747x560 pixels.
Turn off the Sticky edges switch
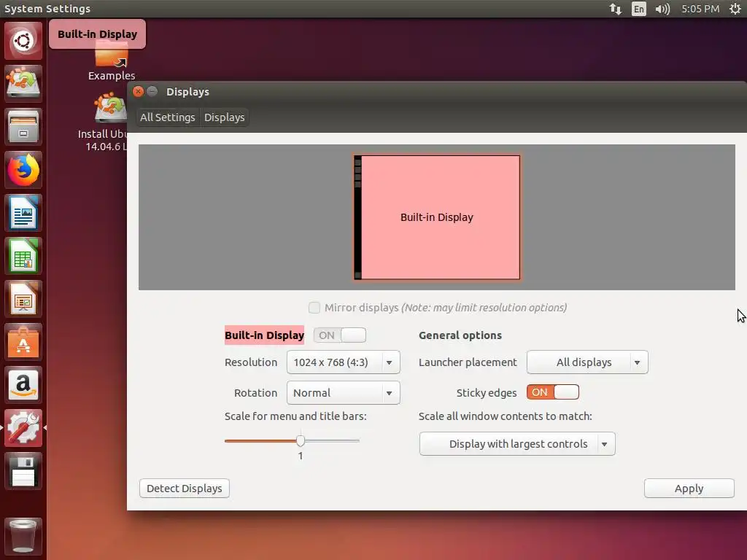[x=553, y=392]
